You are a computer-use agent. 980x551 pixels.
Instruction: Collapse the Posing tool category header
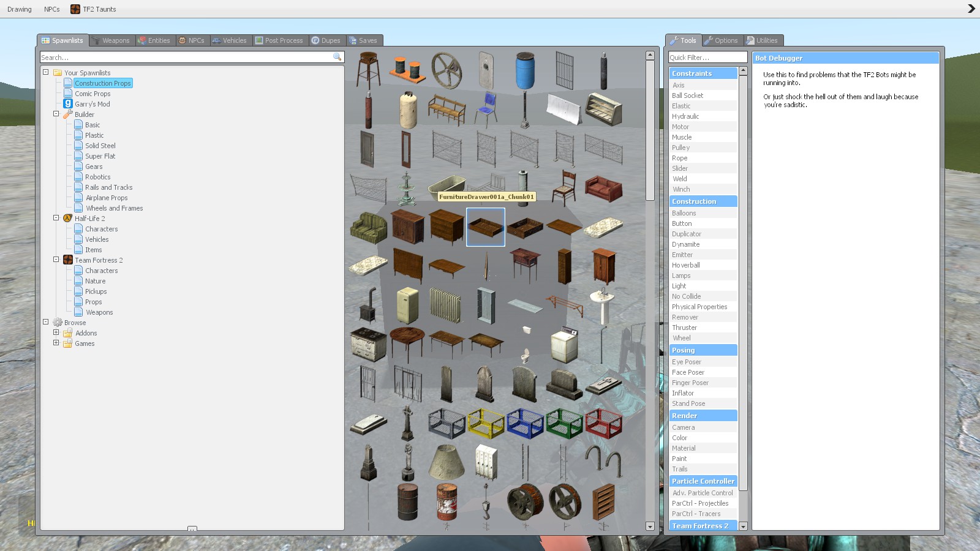(703, 350)
